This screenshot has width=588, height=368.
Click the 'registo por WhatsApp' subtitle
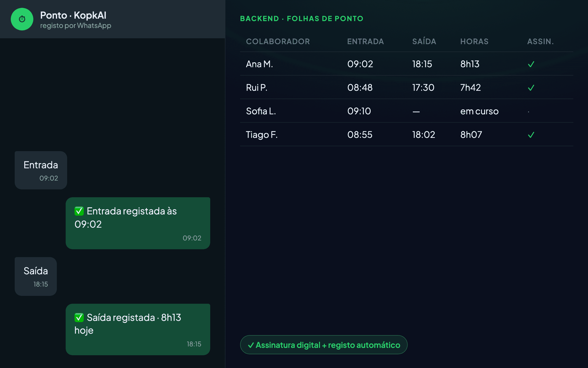(x=76, y=26)
